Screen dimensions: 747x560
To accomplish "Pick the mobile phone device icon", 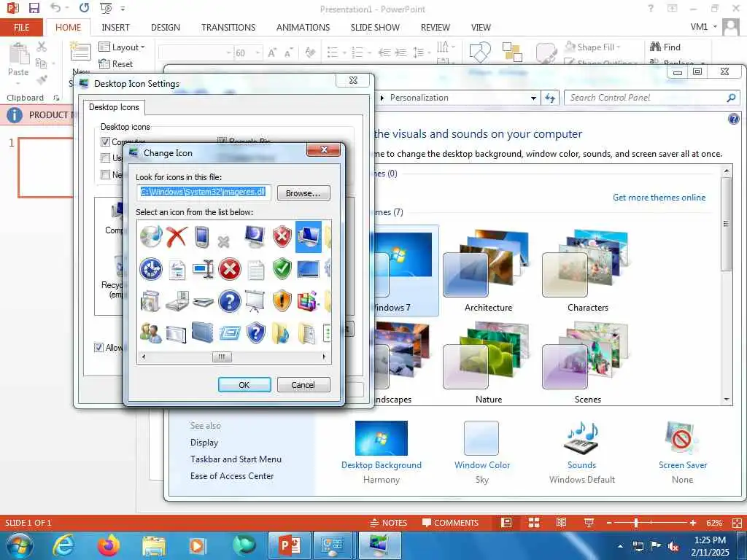I will (203, 237).
